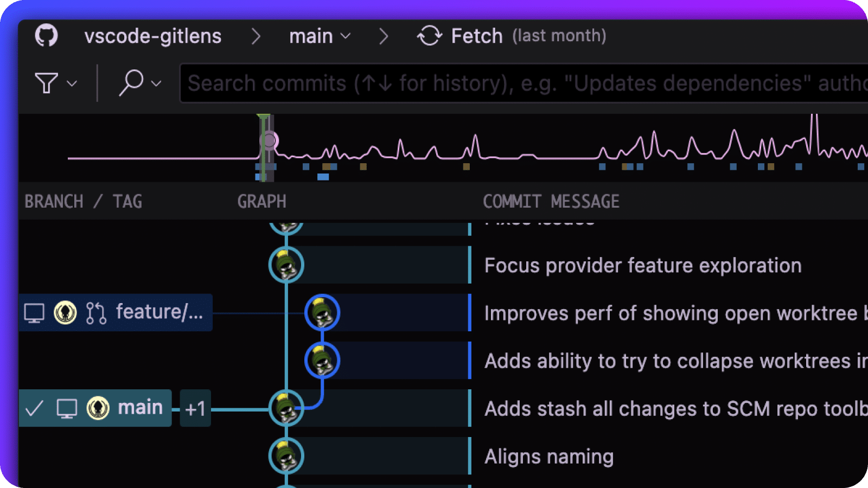868x488 pixels.
Task: Expand the filter options chevron
Action: click(72, 84)
